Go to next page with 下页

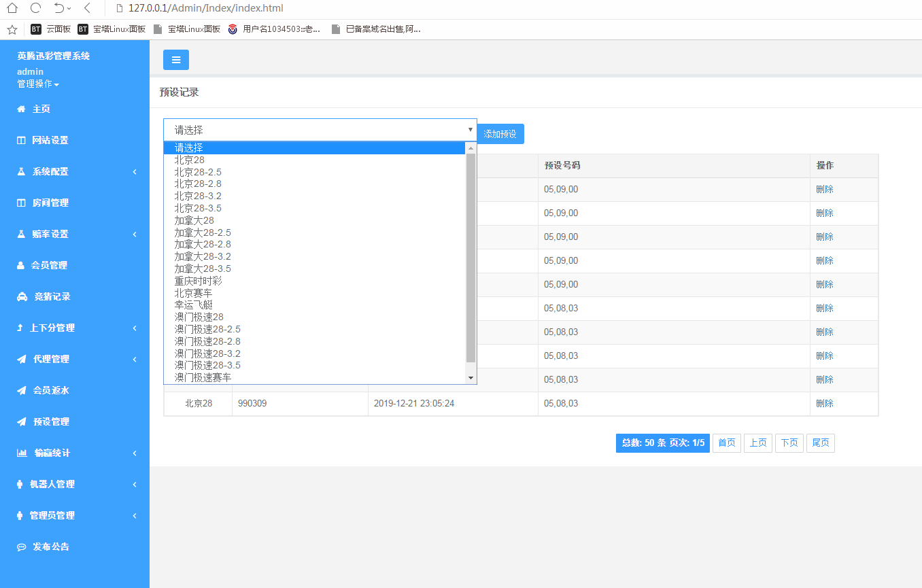pyautogui.click(x=789, y=443)
